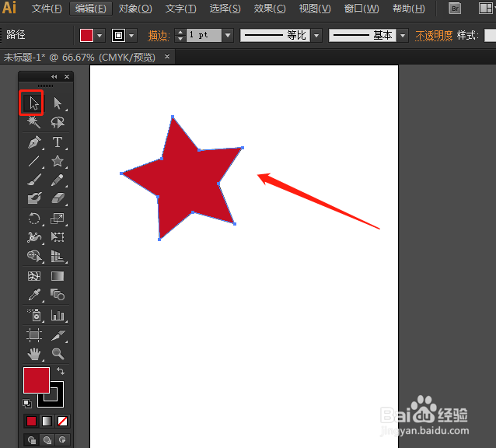Screen dimensions: 496x448
Task: Switch to Draw Behind mode
Action: click(x=47, y=439)
